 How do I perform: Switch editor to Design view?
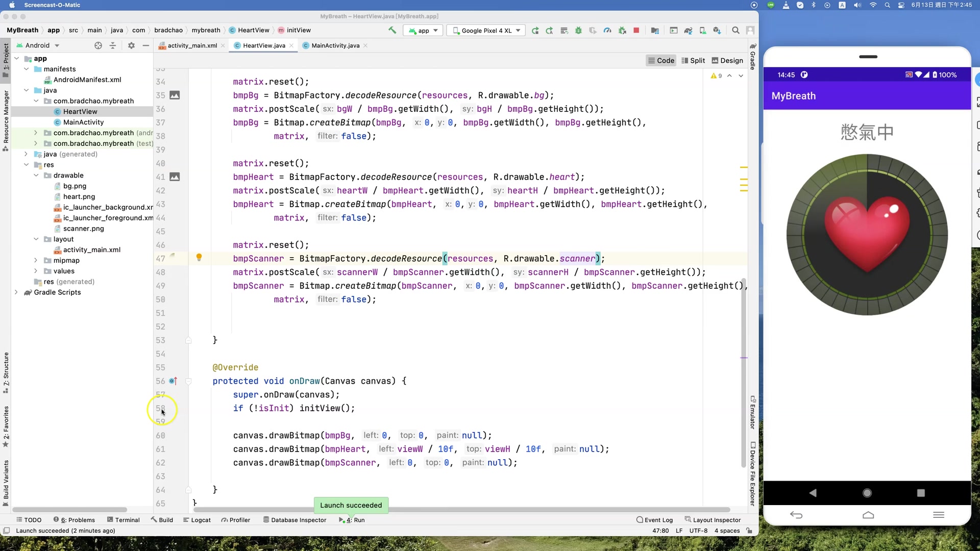[727, 60]
